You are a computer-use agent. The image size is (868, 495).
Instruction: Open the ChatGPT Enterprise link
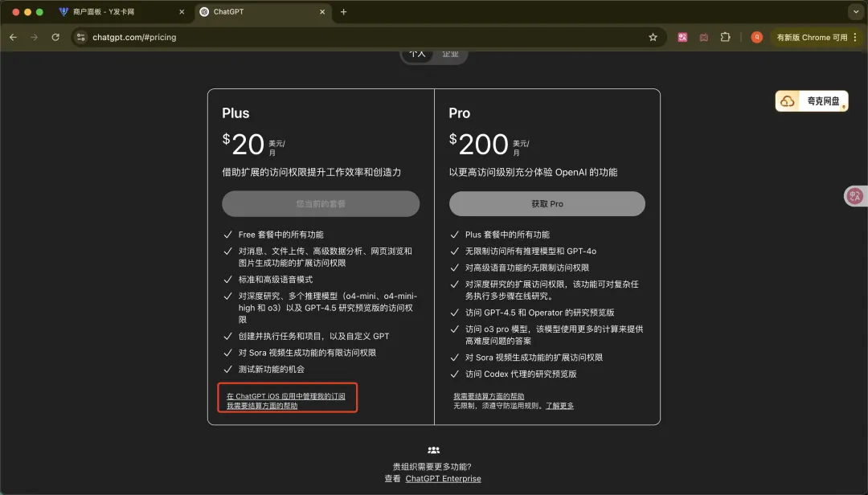[x=443, y=478]
